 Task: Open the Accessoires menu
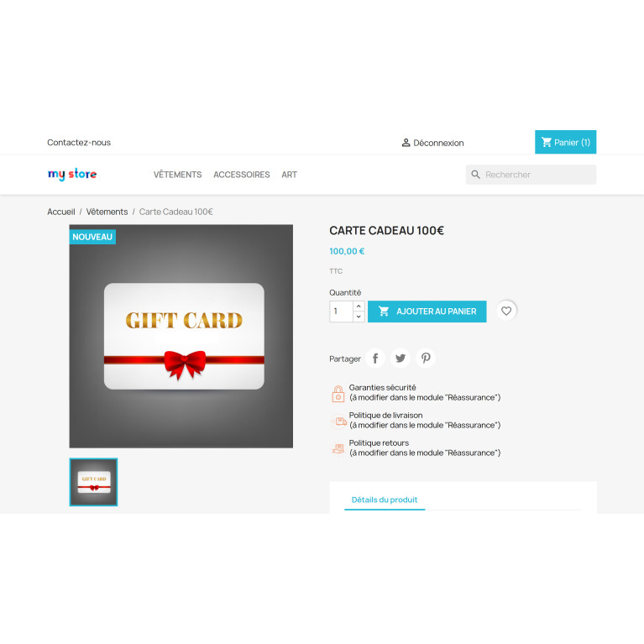point(242,175)
